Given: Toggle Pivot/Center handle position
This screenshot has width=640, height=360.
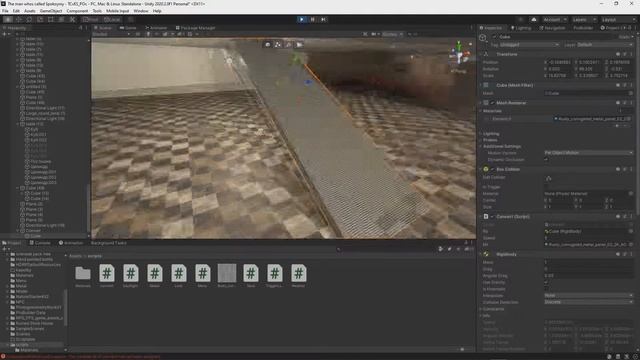Looking at the screenshot, I should 91,19.
